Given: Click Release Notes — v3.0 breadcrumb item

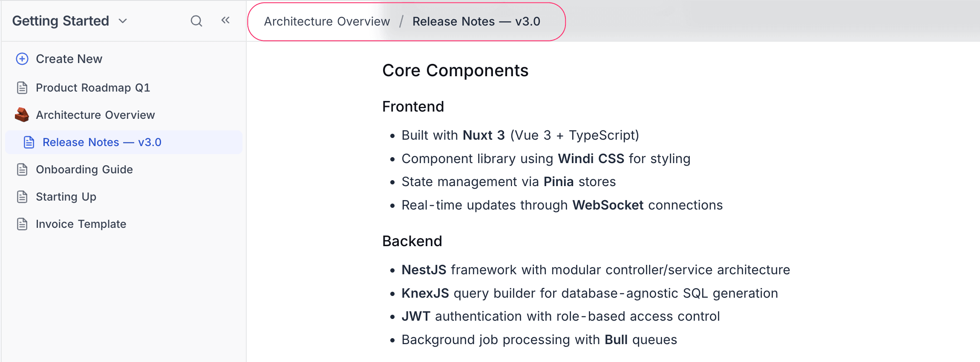Looking at the screenshot, I should (x=476, y=21).
